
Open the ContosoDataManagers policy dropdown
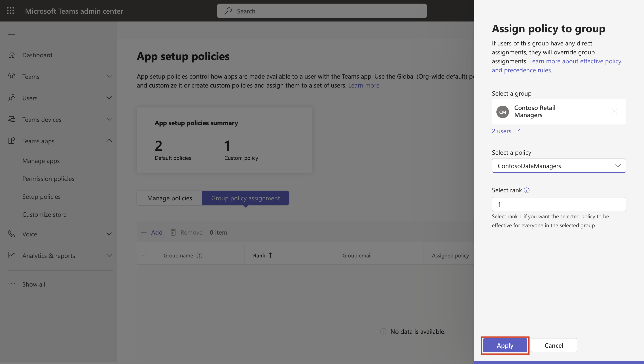(559, 165)
